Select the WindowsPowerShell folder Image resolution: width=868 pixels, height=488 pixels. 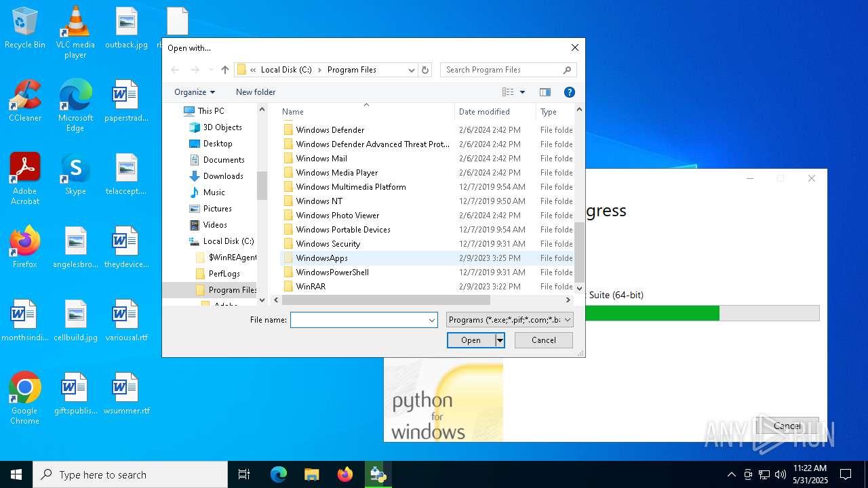pos(332,272)
